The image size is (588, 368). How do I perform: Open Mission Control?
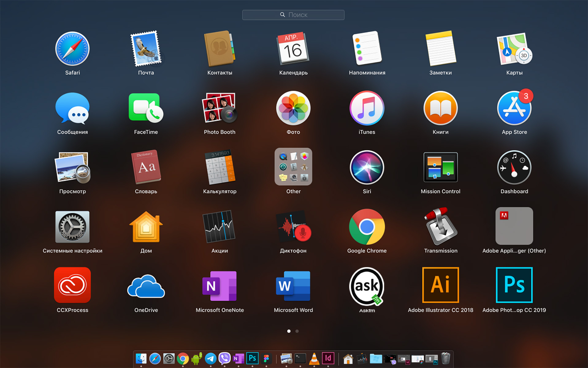(441, 167)
